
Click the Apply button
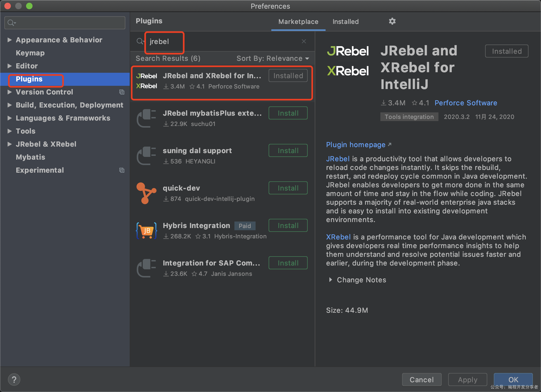pos(467,380)
